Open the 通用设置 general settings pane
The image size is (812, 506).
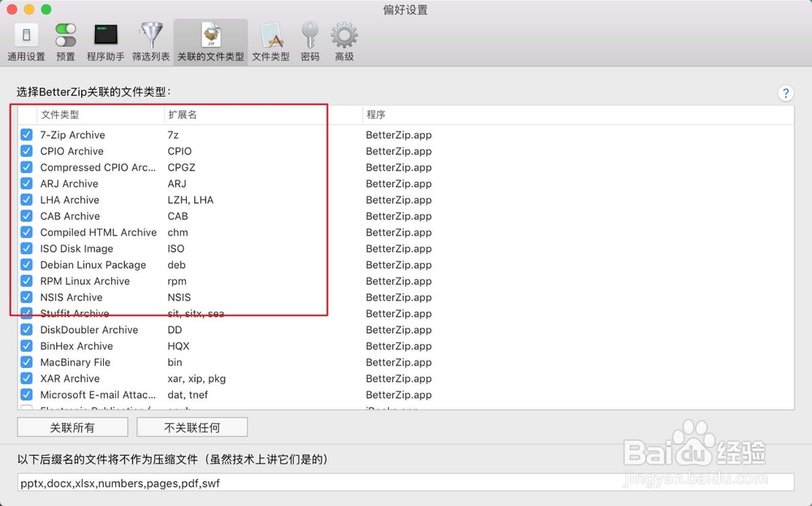pyautogui.click(x=27, y=42)
